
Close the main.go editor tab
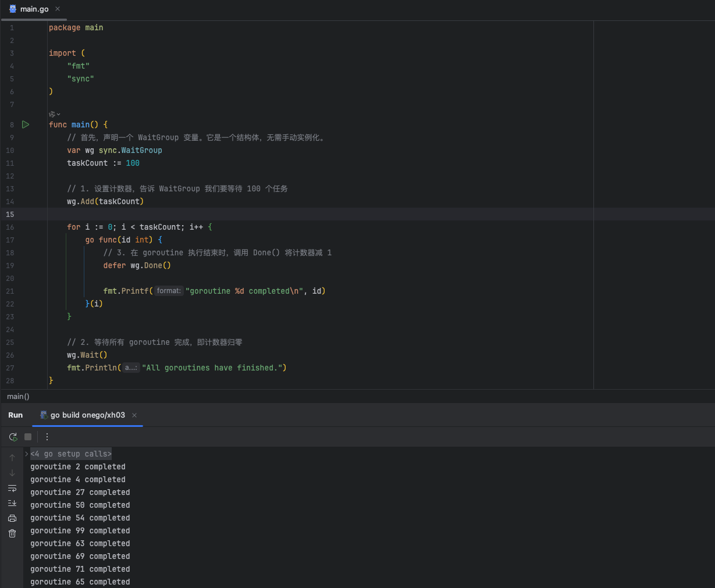click(58, 9)
